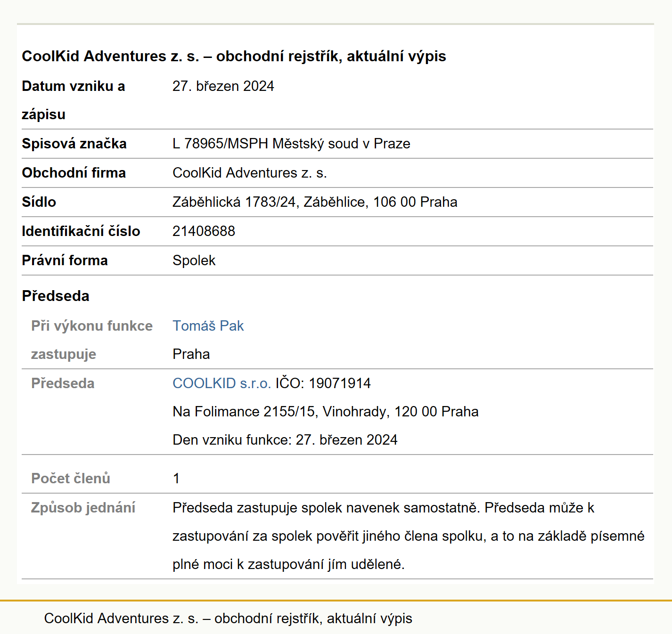Screen dimensions: 672x634
Task: Click the Způsob jednání description paragraph
Action: pos(408,536)
